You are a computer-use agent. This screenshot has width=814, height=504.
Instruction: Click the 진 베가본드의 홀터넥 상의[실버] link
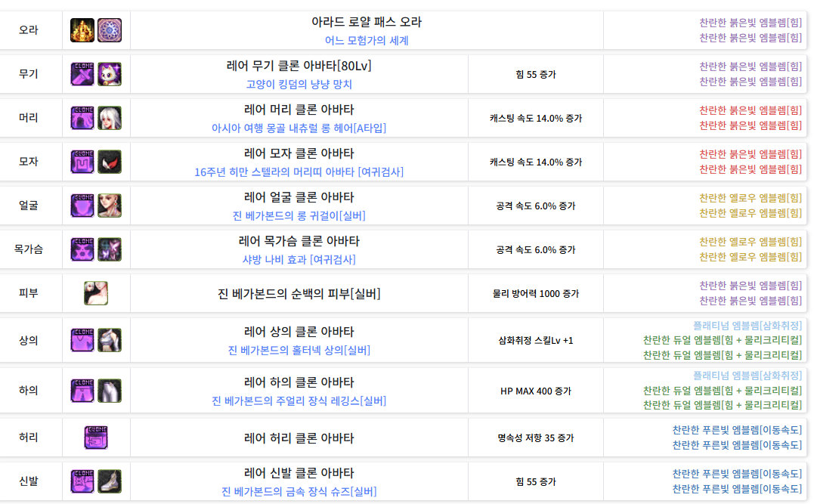click(x=299, y=350)
